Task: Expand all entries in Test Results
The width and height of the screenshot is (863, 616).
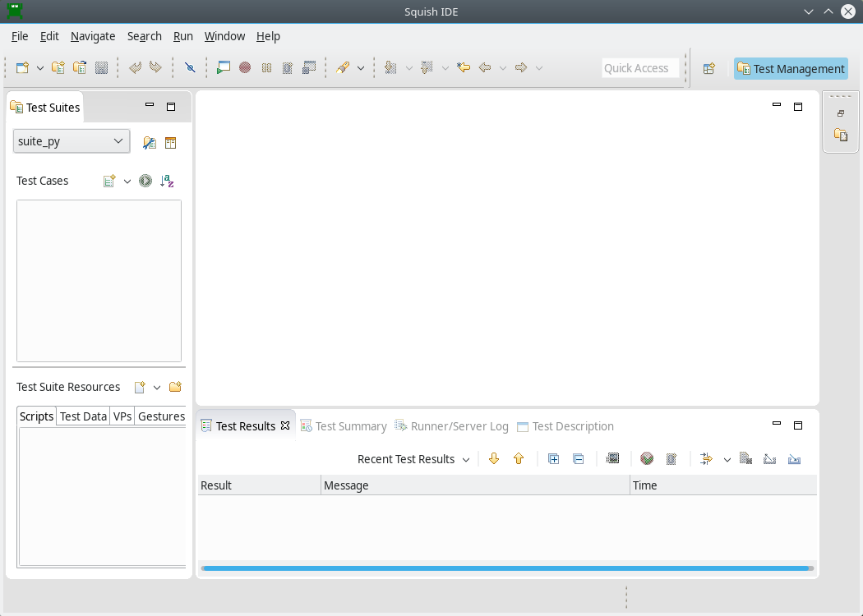Action: tap(553, 458)
